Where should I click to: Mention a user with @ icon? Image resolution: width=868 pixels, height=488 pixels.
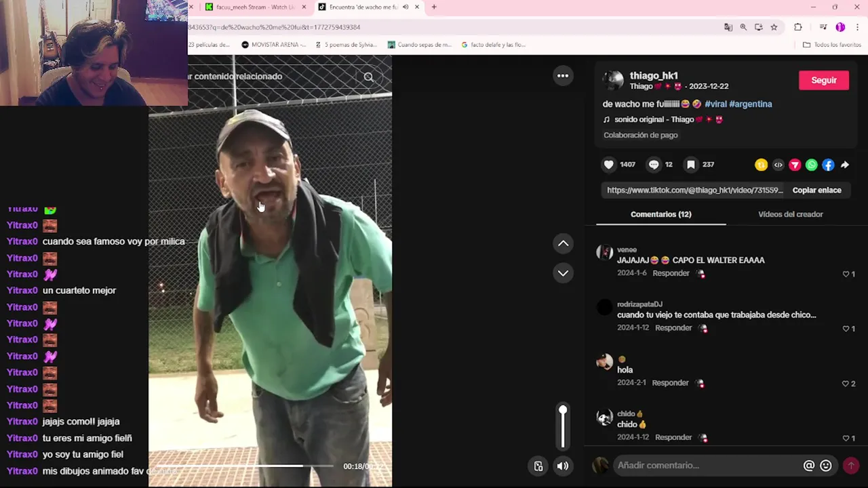(x=808, y=466)
